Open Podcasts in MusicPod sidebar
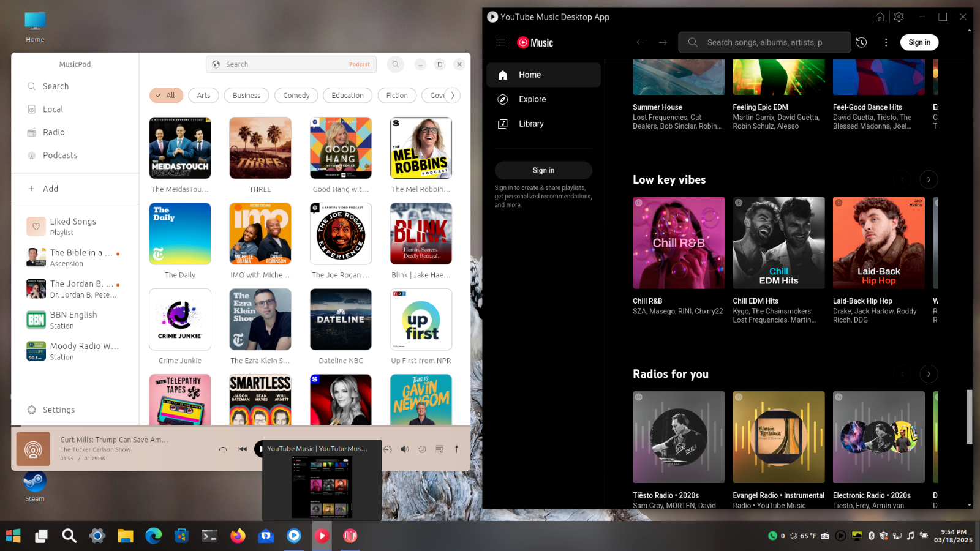980x551 pixels. click(x=60, y=156)
